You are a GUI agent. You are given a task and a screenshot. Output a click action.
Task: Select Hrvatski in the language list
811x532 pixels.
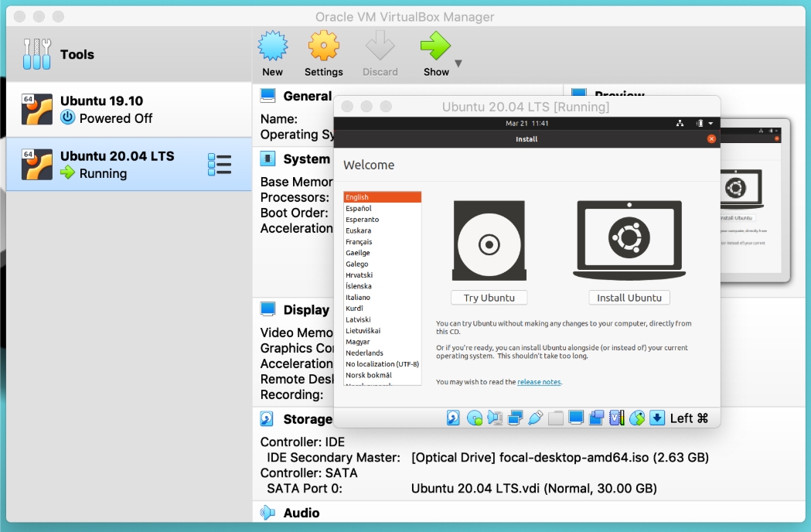(382, 275)
